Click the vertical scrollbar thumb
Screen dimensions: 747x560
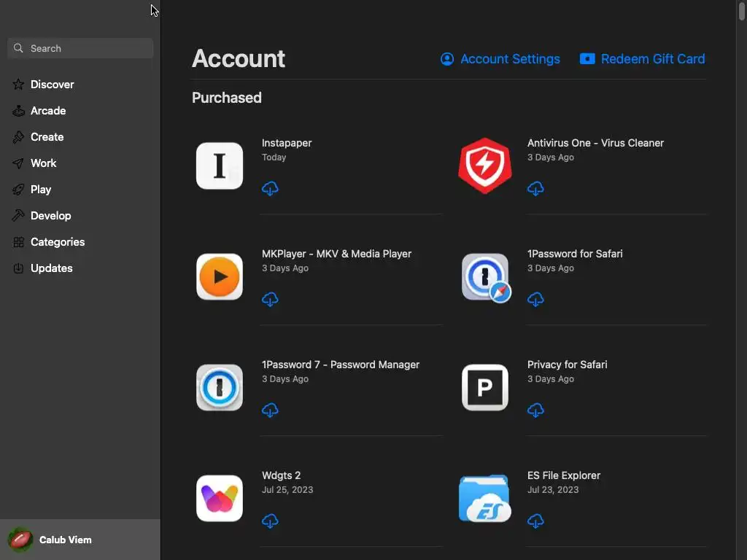(x=742, y=10)
